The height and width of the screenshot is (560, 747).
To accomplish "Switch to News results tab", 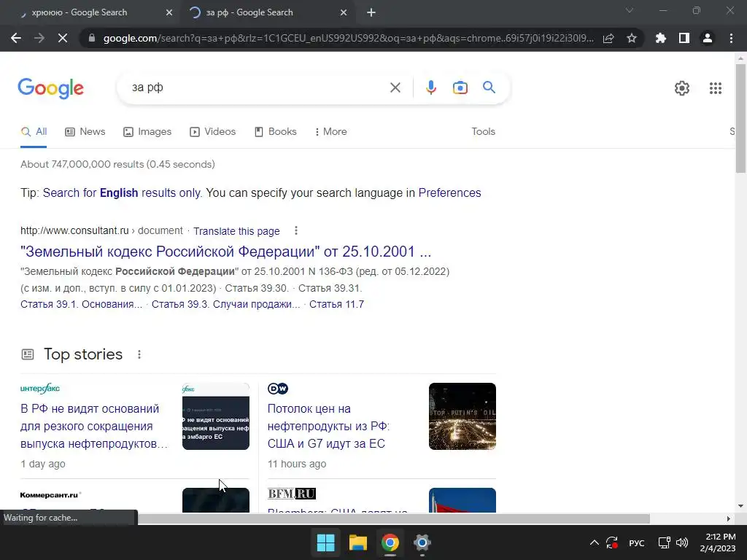I will pos(85,131).
